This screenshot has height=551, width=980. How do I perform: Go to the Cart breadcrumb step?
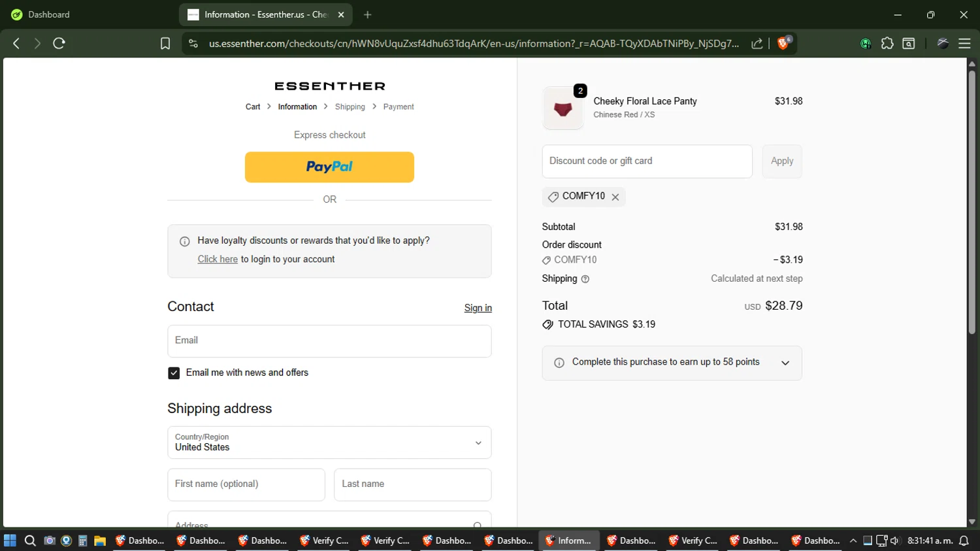[253, 107]
